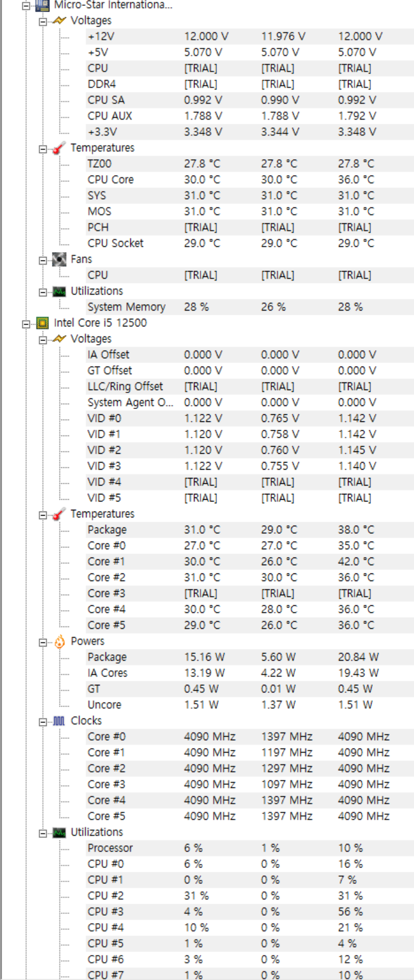This screenshot has height=980, width=414.
Task: Select the Processor utilization row
Action: click(x=250, y=848)
